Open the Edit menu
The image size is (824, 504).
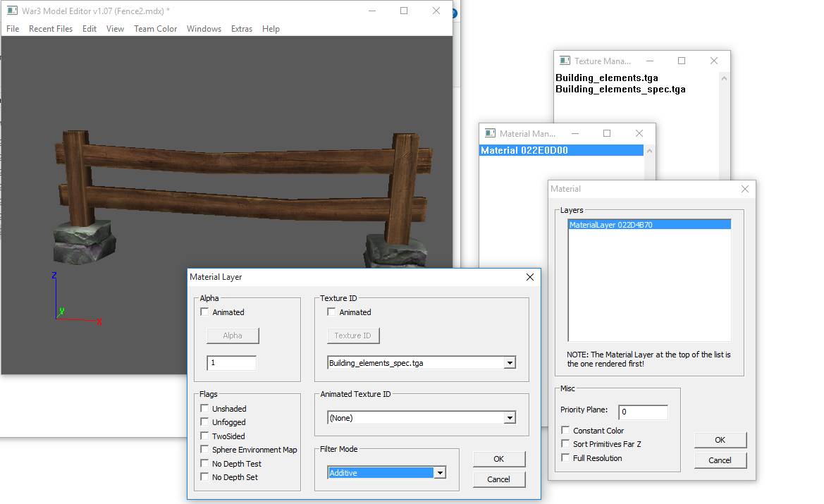90,28
